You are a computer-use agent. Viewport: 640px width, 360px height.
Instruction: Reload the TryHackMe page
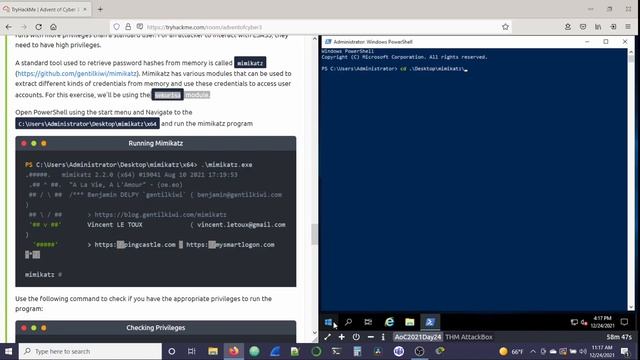[38, 27]
